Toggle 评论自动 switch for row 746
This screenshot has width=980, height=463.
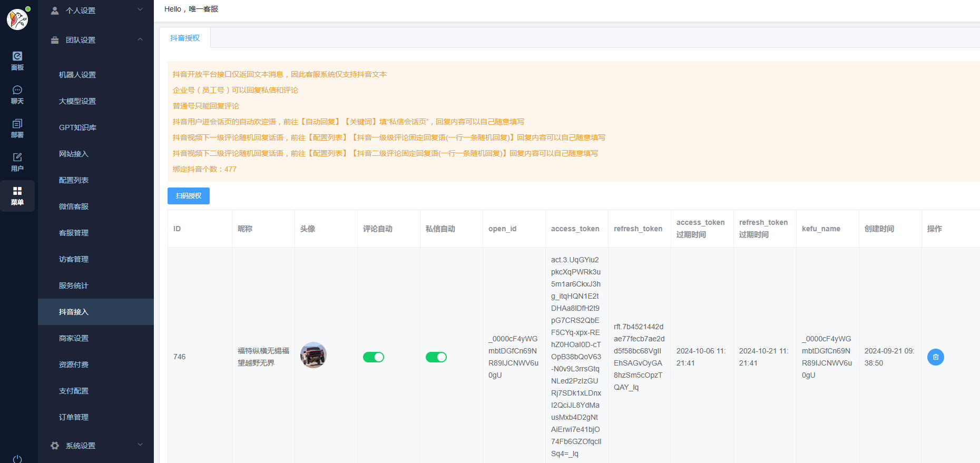point(374,357)
